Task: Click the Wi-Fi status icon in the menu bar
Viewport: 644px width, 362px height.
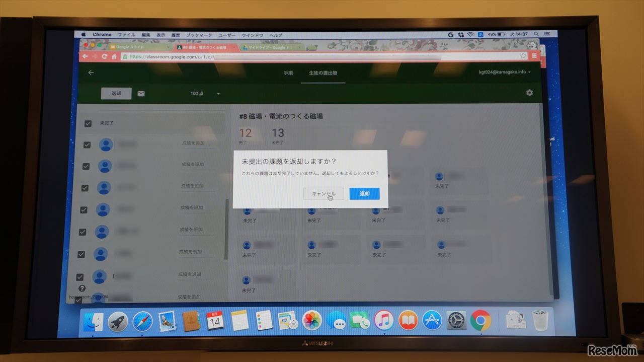Action: point(470,34)
